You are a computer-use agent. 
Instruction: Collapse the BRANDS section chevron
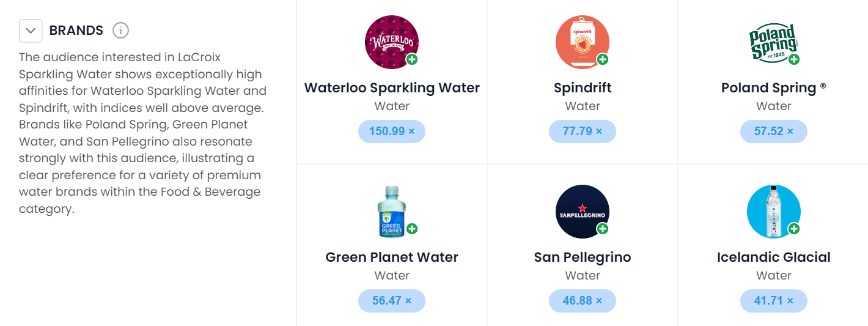tap(31, 31)
